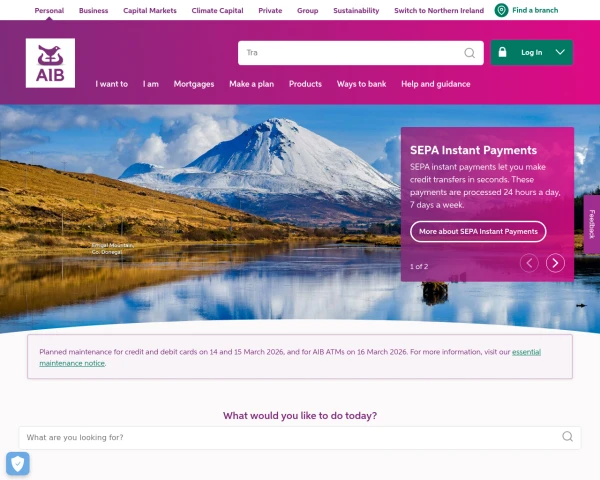Screen dimensions: 600x480
Task: Open the Feedback side tab
Action: point(592,224)
